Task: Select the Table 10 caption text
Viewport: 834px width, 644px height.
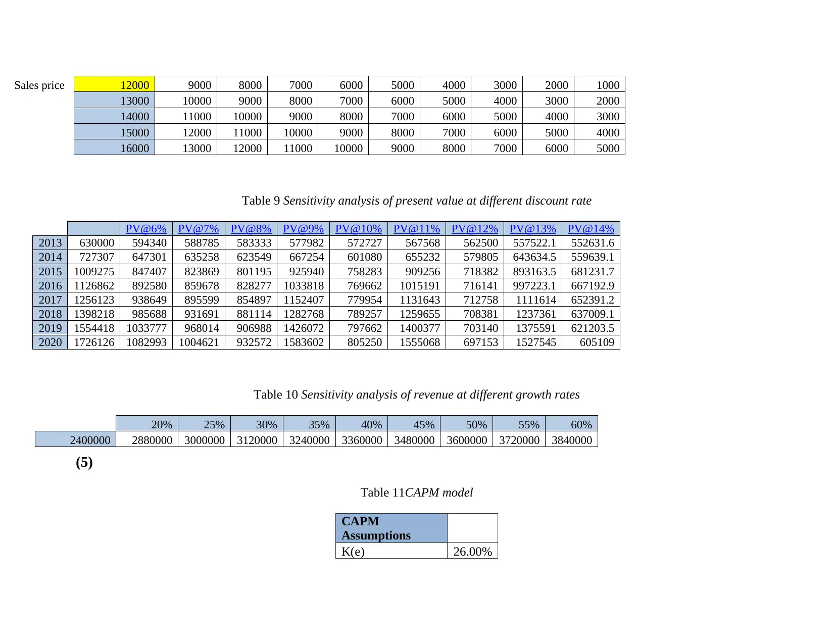Action: [417, 394]
